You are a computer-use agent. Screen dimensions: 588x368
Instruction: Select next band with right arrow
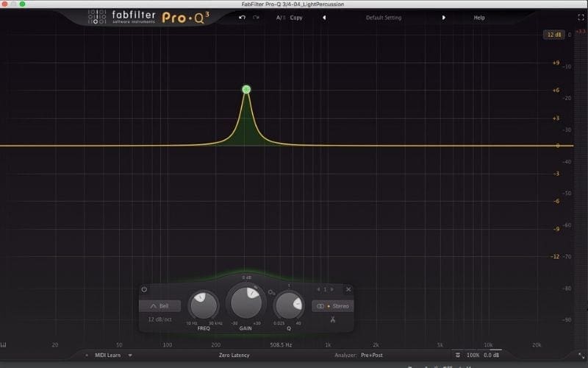coord(331,289)
